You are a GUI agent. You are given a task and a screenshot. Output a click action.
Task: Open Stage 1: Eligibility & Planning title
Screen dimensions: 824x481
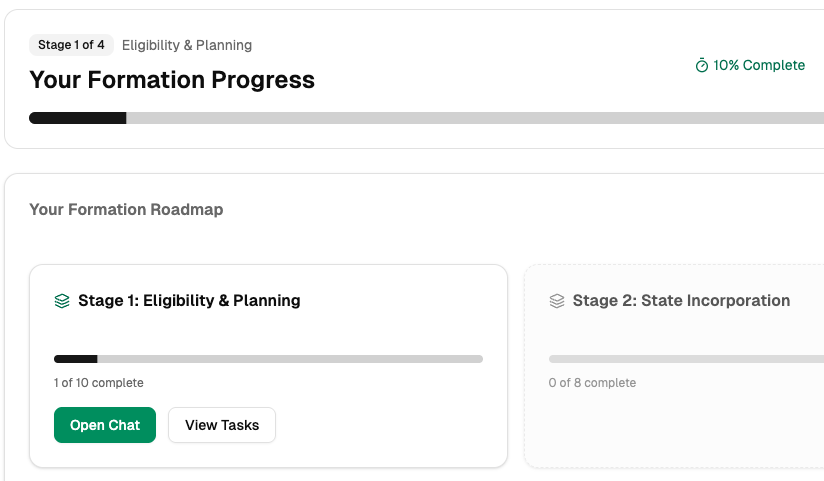[x=189, y=301]
